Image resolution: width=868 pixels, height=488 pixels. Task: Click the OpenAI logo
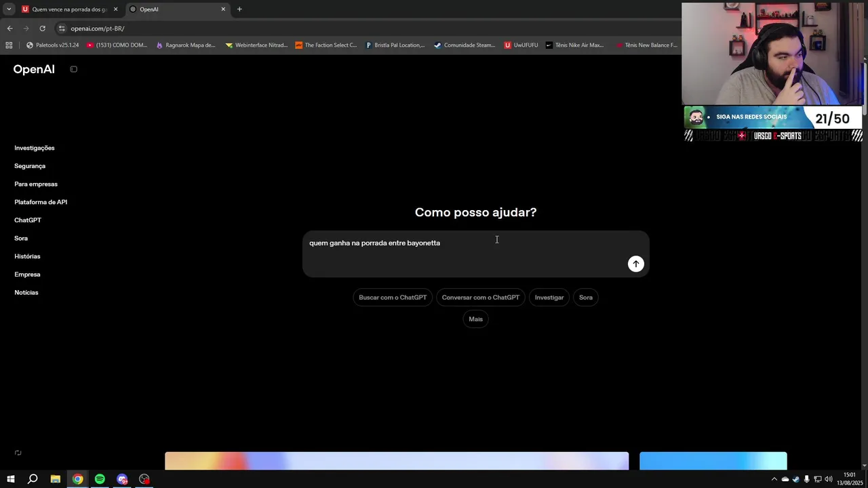[x=34, y=69]
